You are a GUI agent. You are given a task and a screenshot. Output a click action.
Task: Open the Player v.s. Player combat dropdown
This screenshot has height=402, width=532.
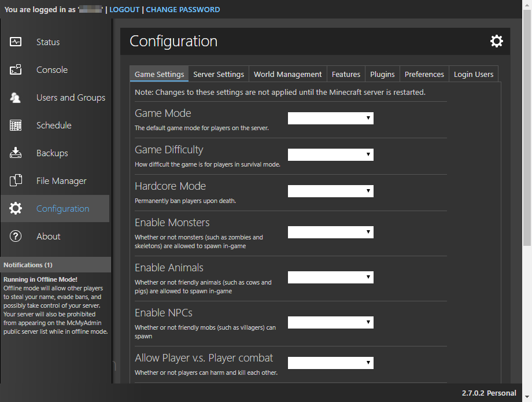330,363
